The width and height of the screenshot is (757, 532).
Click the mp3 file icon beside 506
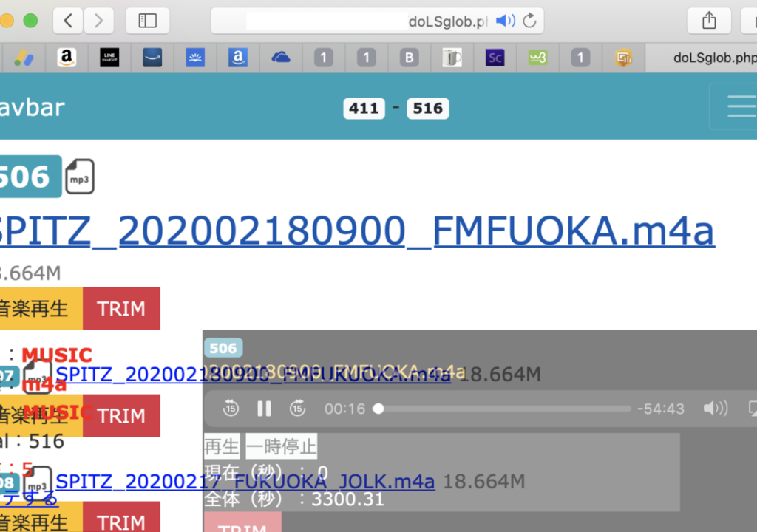pyautogui.click(x=80, y=177)
